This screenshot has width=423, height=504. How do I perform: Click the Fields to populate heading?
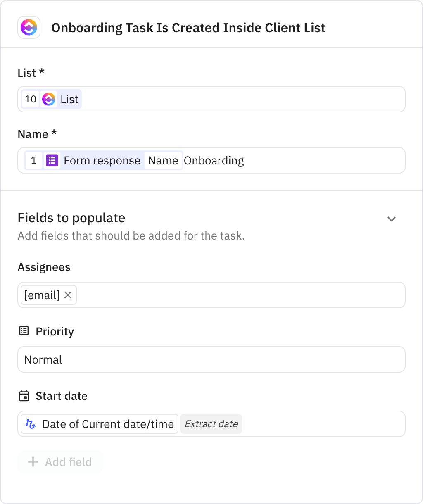(71, 218)
